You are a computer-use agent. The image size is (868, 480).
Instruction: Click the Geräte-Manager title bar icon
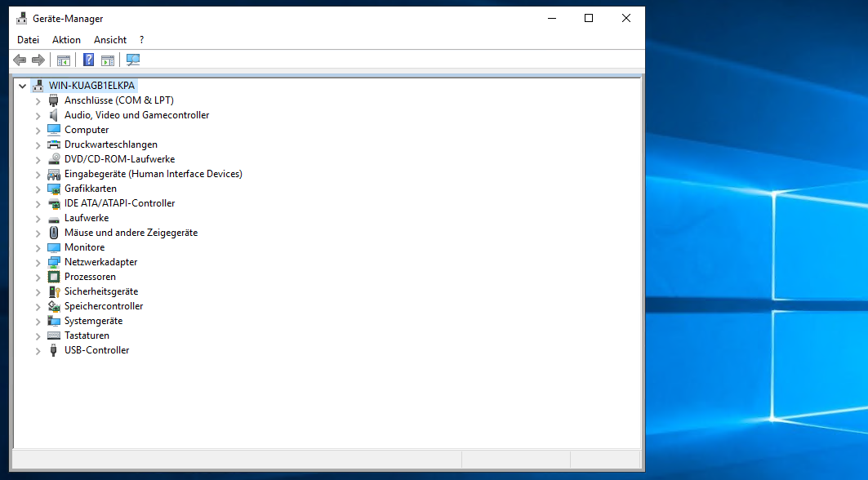click(x=21, y=18)
